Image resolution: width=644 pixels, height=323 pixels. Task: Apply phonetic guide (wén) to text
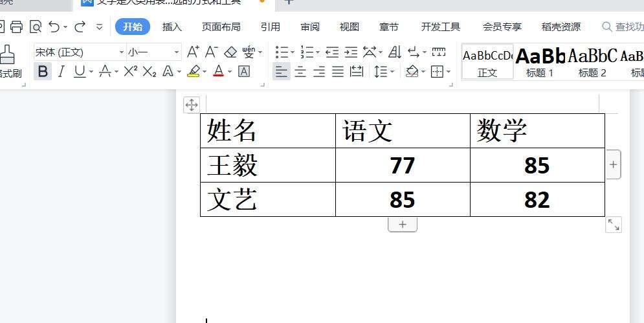(x=249, y=52)
